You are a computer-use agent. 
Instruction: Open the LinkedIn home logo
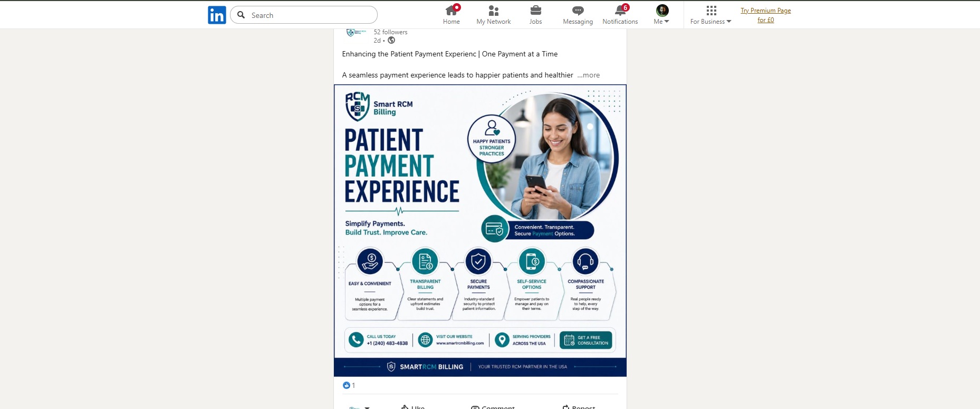[x=217, y=15]
